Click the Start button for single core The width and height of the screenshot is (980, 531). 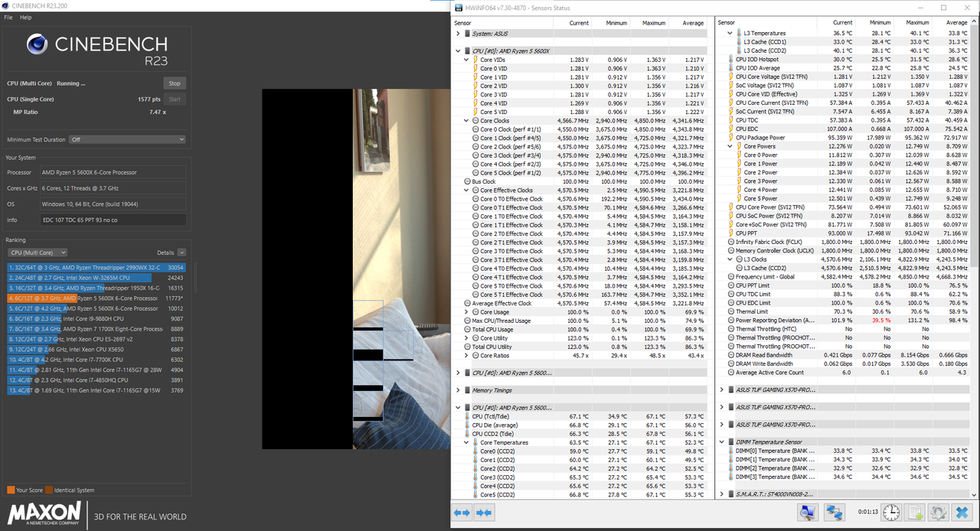click(x=175, y=99)
